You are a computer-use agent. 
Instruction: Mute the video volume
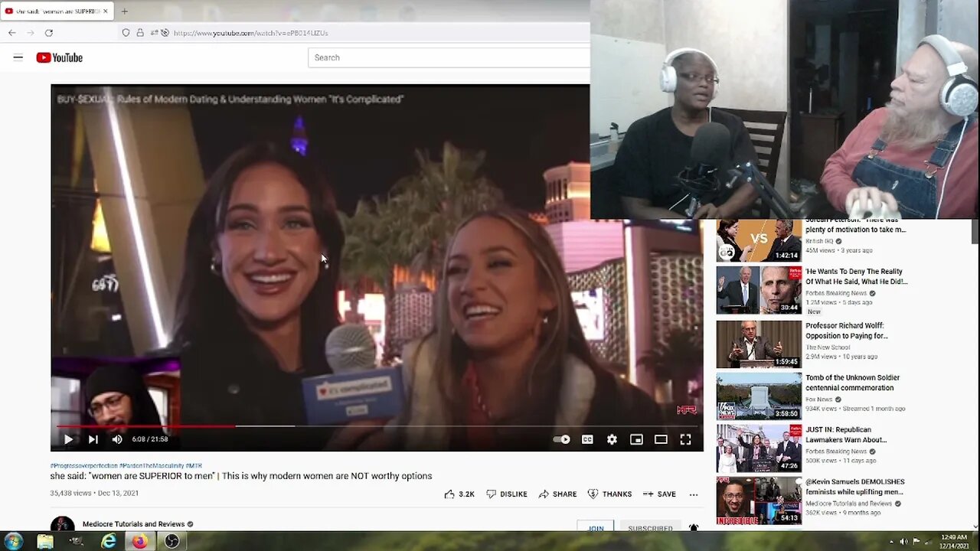tap(116, 439)
